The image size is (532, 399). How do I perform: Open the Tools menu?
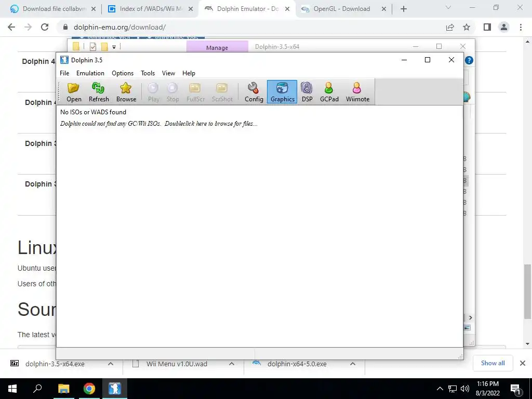point(148,73)
